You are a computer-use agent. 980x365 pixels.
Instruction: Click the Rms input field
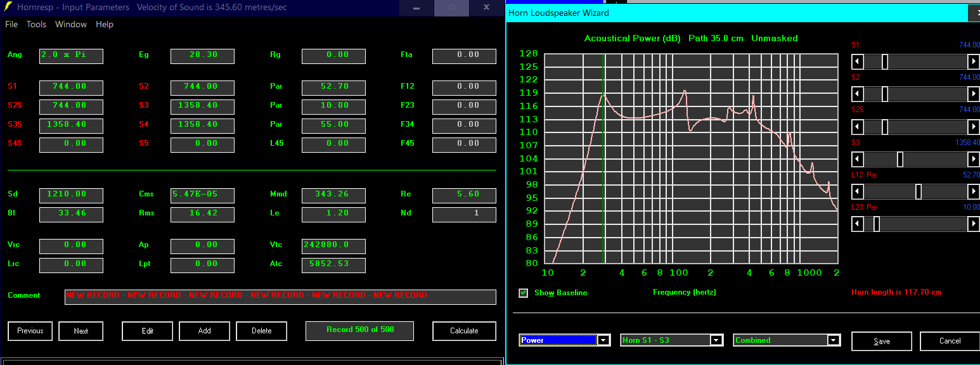click(x=202, y=214)
